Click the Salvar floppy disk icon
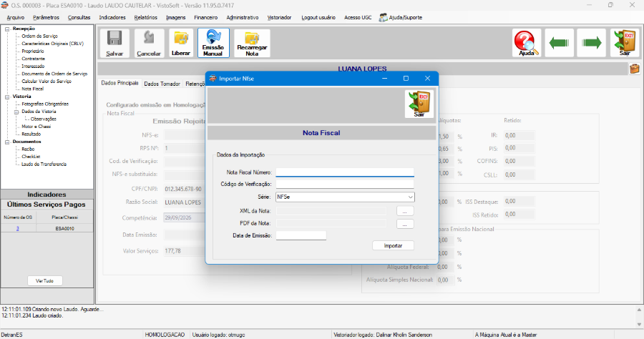 pos(114,43)
